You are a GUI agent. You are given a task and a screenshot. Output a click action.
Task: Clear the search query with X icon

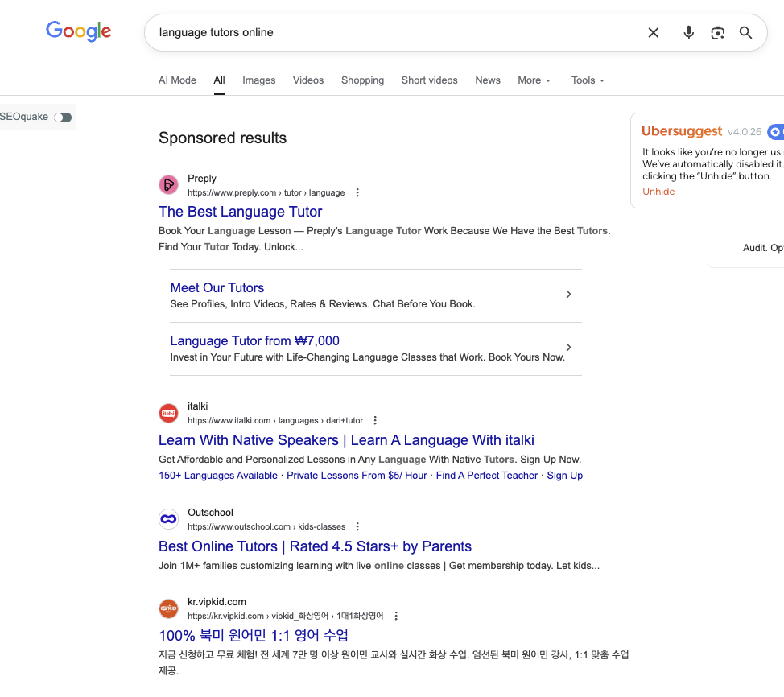click(x=653, y=32)
